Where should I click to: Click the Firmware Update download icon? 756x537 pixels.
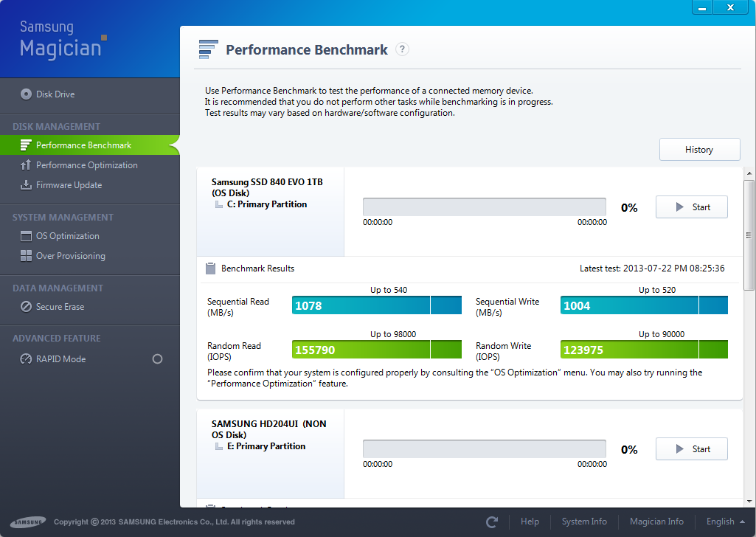pos(27,185)
